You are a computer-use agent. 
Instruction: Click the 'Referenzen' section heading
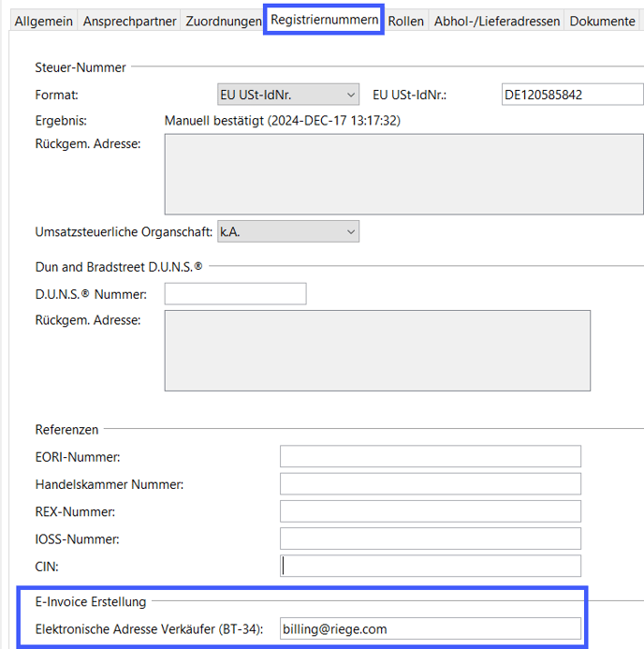[66, 430]
